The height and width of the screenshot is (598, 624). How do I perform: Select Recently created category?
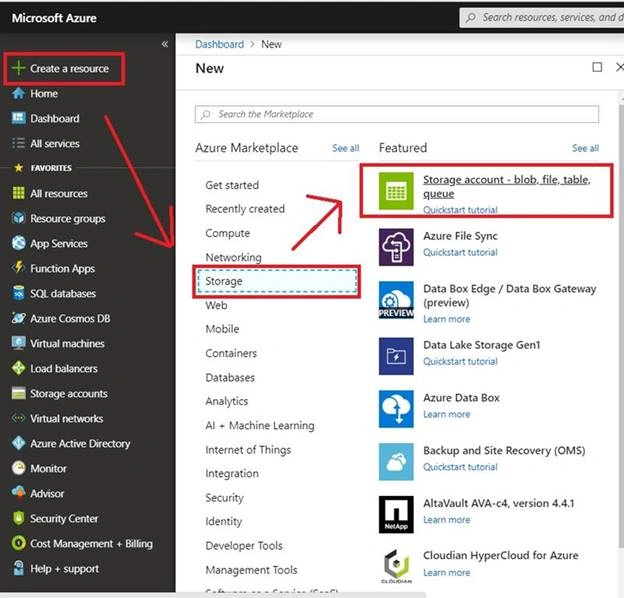click(245, 209)
